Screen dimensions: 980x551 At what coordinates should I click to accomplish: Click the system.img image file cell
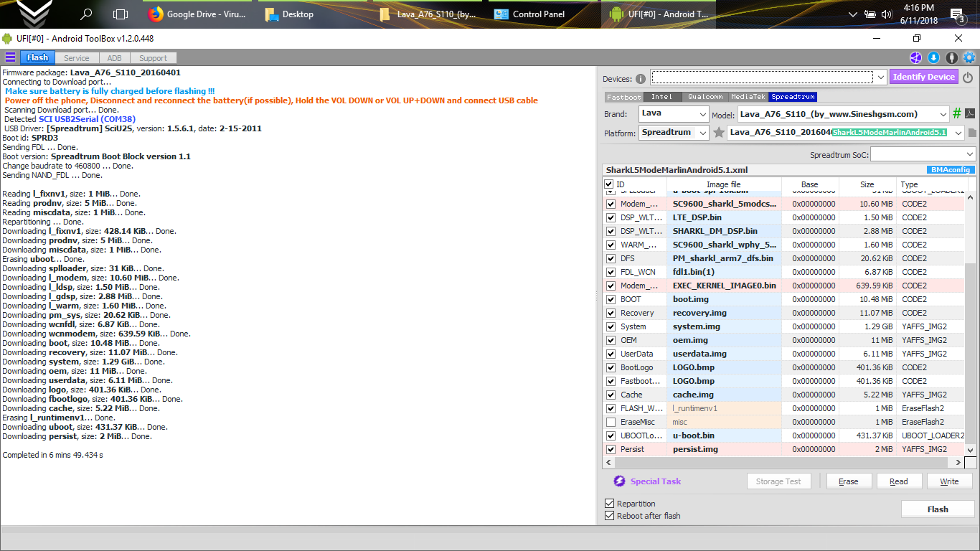coord(724,326)
